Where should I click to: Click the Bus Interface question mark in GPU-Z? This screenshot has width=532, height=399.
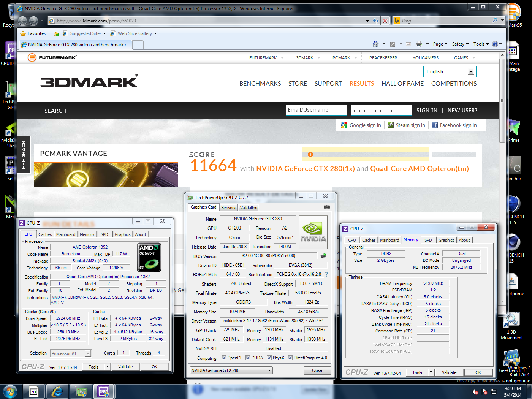pos(326,274)
